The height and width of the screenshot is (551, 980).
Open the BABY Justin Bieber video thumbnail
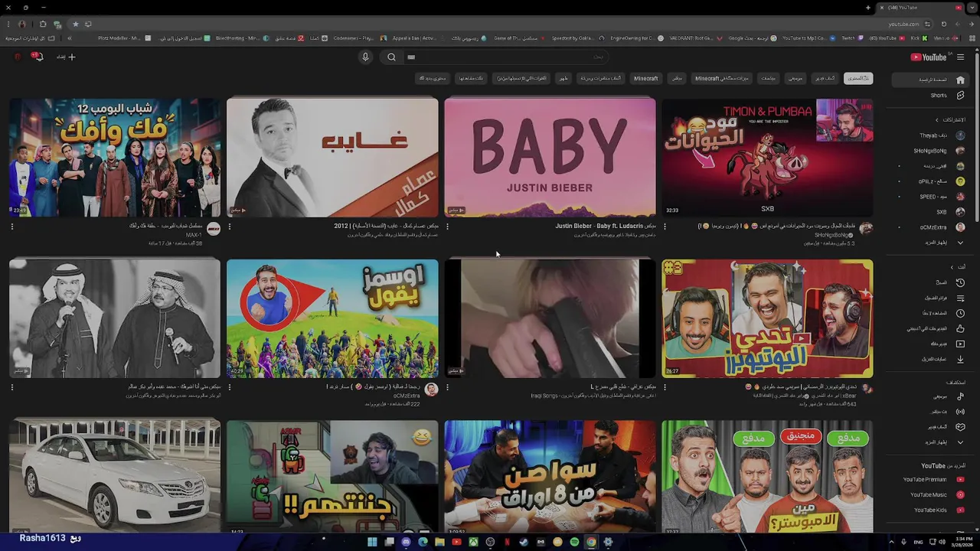click(x=550, y=158)
